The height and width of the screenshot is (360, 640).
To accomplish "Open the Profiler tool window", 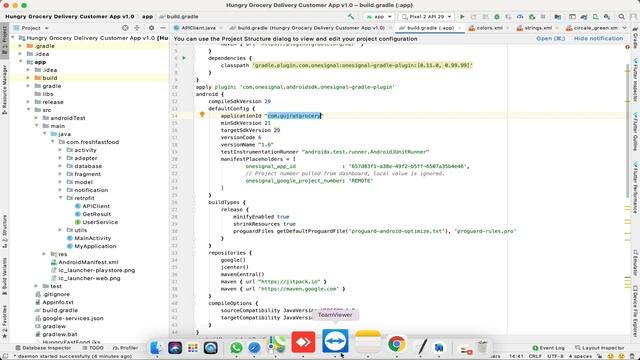I will [126, 348].
